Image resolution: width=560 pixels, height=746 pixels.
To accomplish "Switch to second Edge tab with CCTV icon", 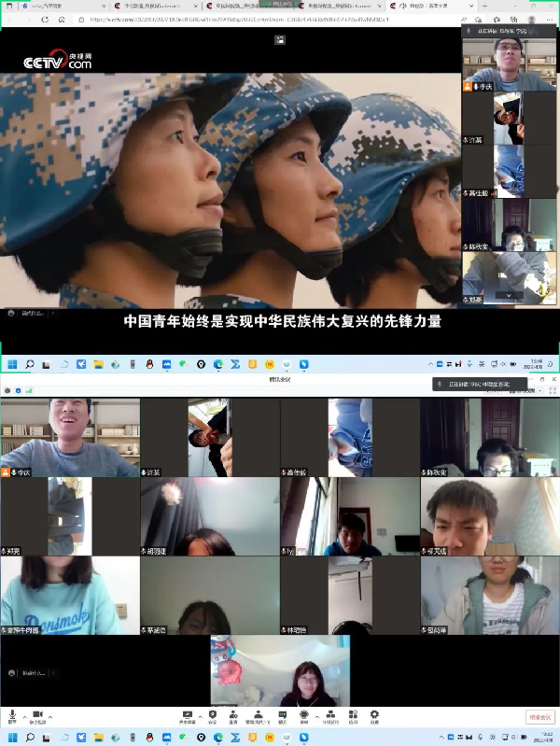I will 156,7.
